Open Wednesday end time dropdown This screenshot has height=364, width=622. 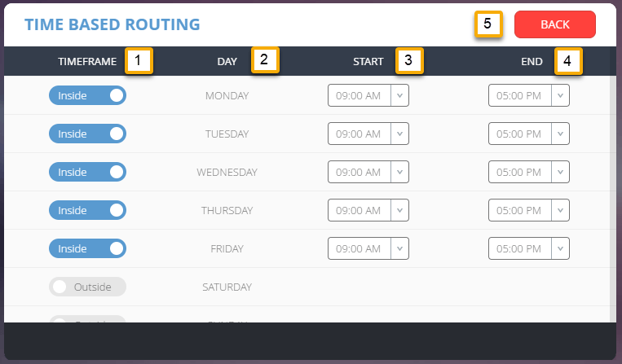(x=560, y=172)
